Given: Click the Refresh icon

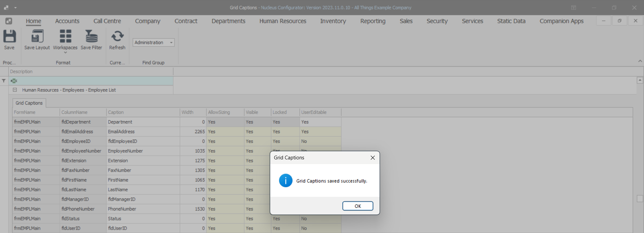Looking at the screenshot, I should [x=117, y=36].
